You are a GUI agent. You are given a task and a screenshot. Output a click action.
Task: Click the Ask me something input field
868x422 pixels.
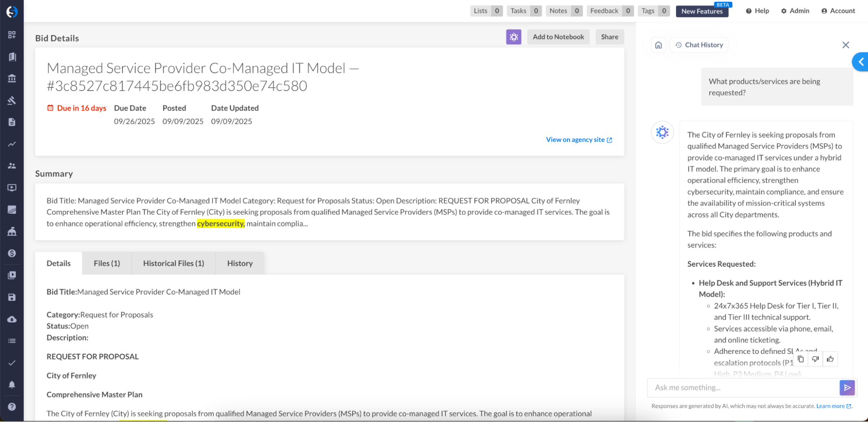click(743, 388)
